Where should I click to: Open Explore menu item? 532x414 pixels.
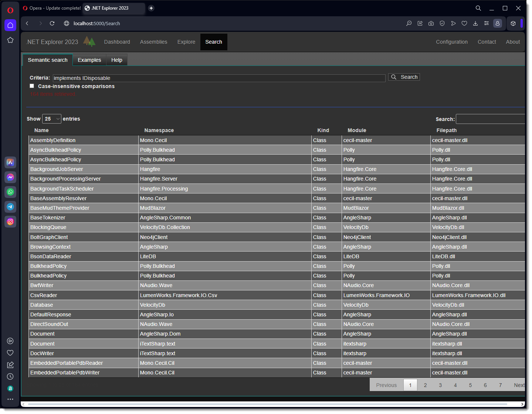pyautogui.click(x=186, y=42)
